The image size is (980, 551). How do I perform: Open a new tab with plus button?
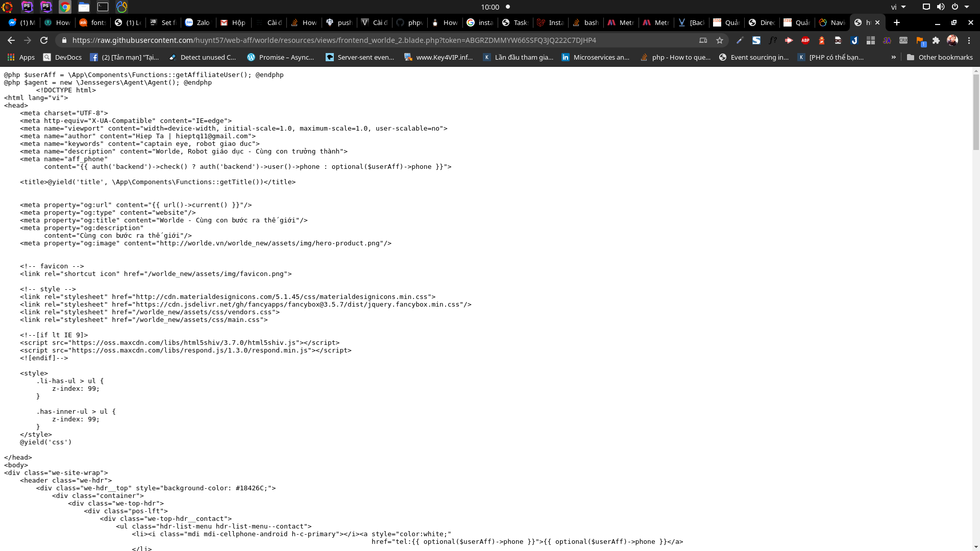tap(897, 22)
